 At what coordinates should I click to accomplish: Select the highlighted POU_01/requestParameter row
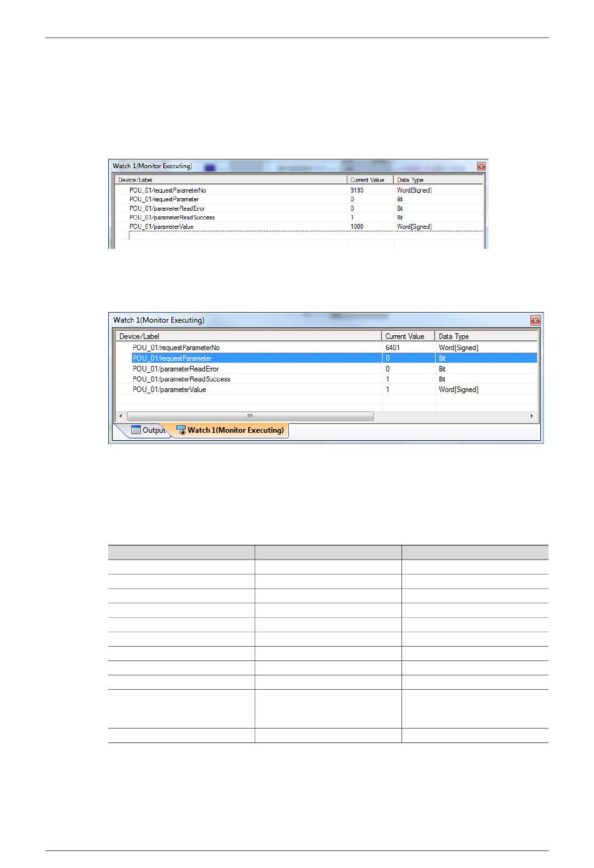point(325,358)
